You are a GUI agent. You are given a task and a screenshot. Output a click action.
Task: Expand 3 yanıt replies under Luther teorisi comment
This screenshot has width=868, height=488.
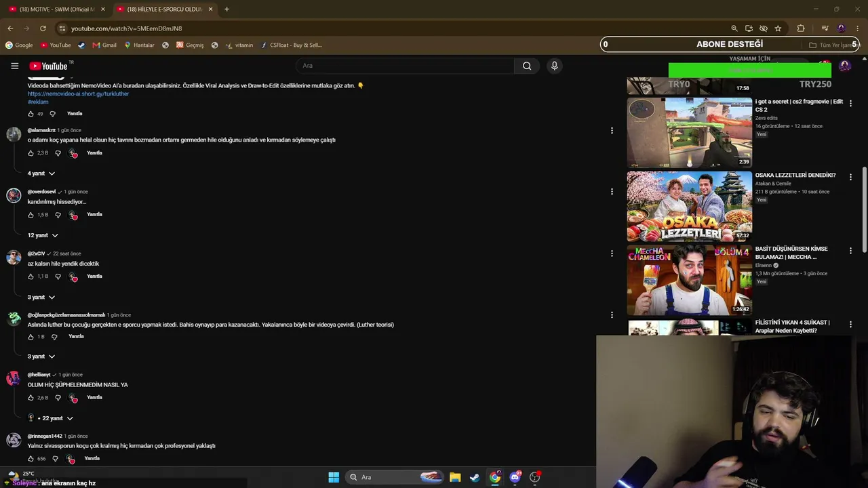tap(41, 357)
